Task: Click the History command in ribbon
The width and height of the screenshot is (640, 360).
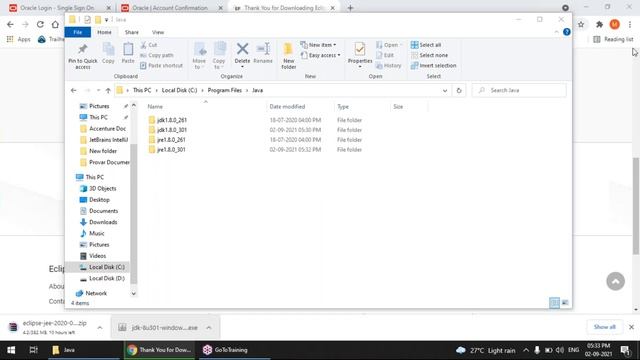Action: [x=389, y=65]
